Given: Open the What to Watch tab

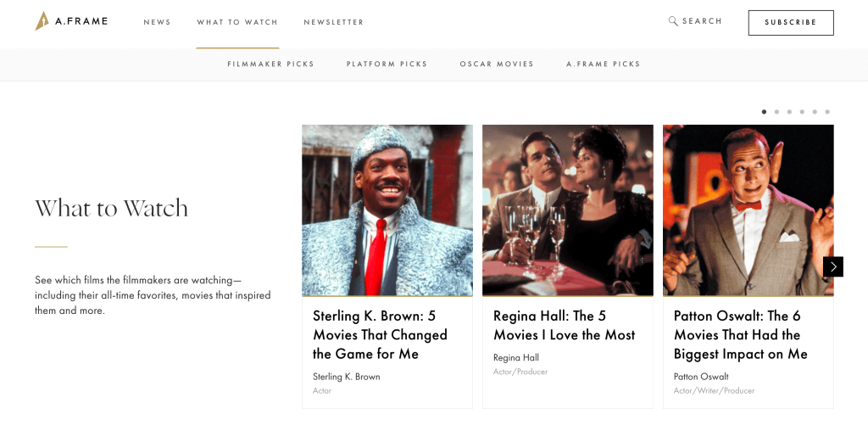Looking at the screenshot, I should coord(237,23).
